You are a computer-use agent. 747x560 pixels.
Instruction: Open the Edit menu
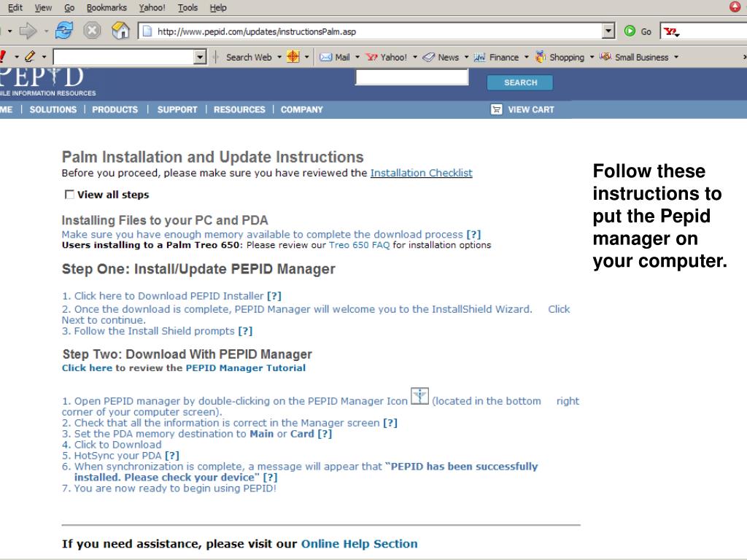pos(15,7)
